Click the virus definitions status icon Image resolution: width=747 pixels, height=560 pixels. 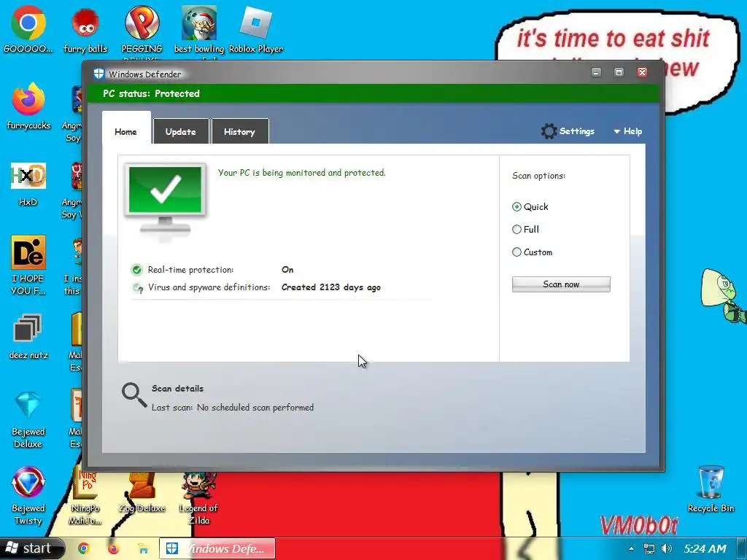click(137, 287)
